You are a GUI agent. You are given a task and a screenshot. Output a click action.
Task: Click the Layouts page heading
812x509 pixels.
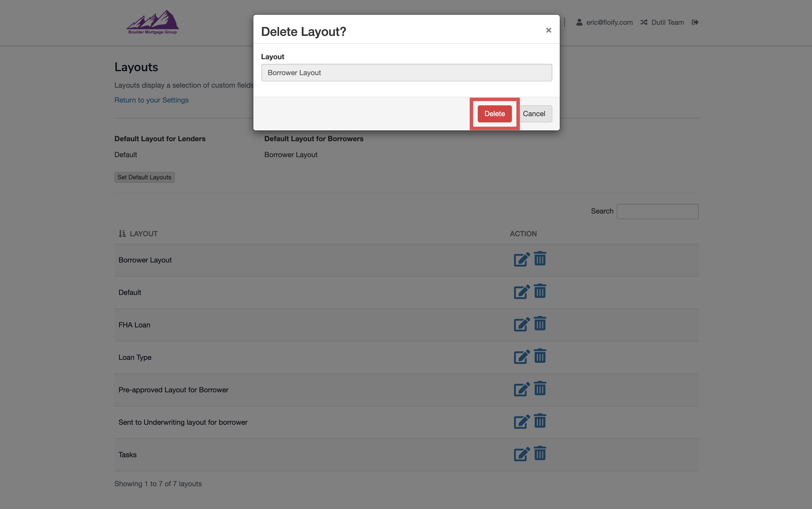pos(136,67)
